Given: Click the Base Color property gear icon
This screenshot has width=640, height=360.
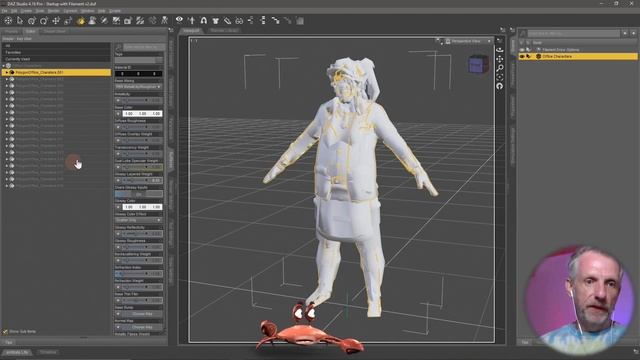Looking at the screenshot, I should 118,113.
